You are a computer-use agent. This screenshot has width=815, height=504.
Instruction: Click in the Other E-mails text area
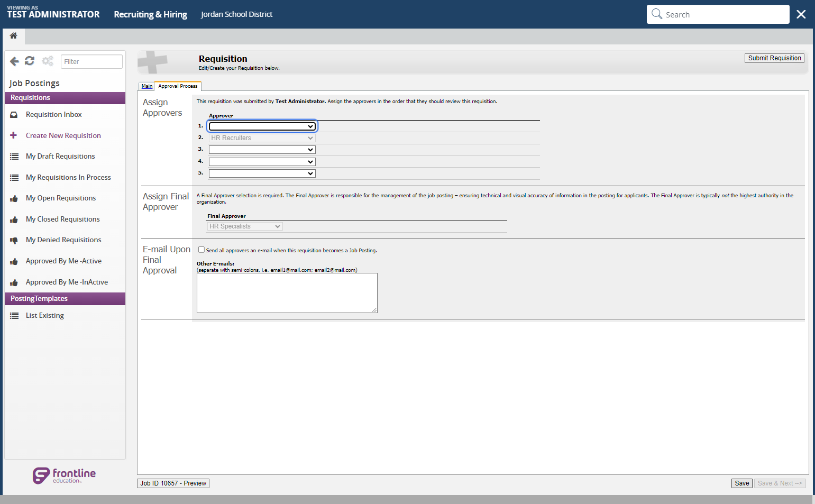pyautogui.click(x=287, y=293)
